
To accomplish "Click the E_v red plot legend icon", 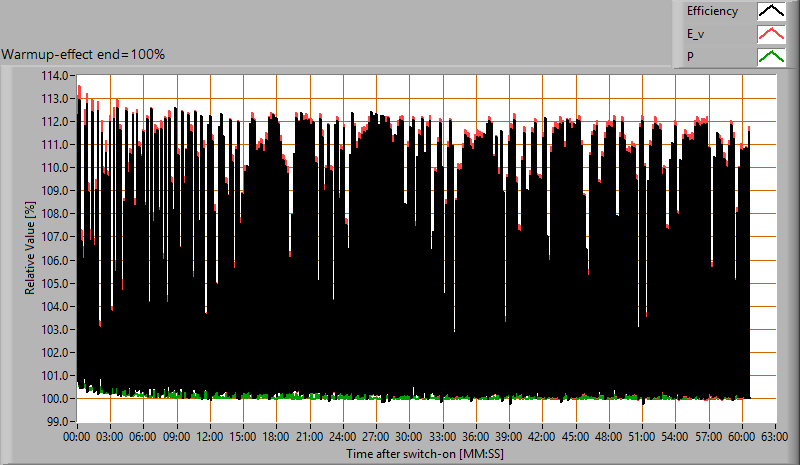I will click(770, 34).
